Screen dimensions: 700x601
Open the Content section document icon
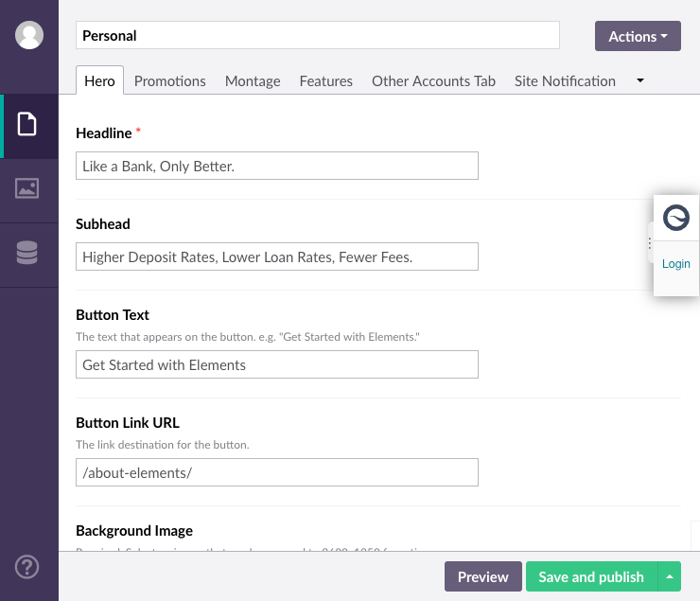pyautogui.click(x=27, y=125)
